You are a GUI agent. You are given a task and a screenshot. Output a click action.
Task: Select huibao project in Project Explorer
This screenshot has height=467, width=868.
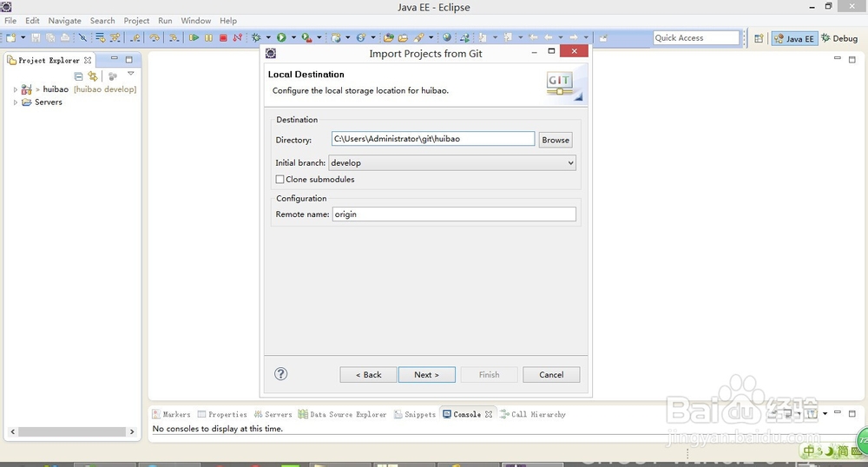pos(56,89)
